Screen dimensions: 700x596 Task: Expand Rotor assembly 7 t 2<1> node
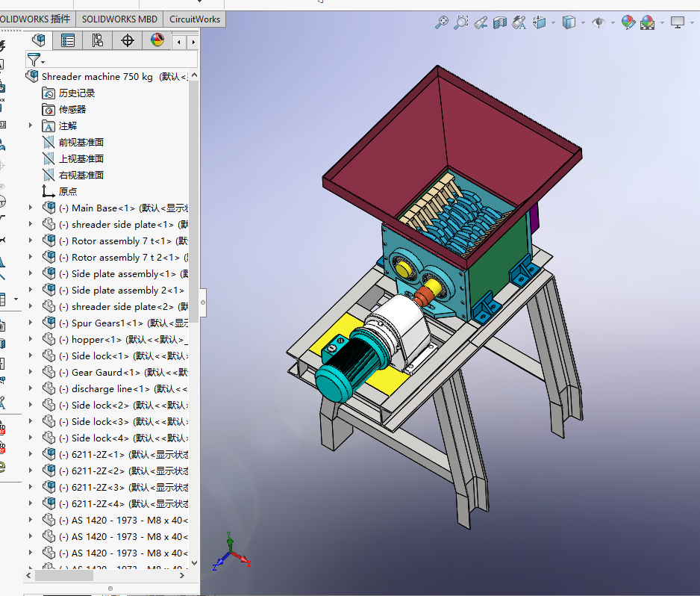[x=31, y=257]
